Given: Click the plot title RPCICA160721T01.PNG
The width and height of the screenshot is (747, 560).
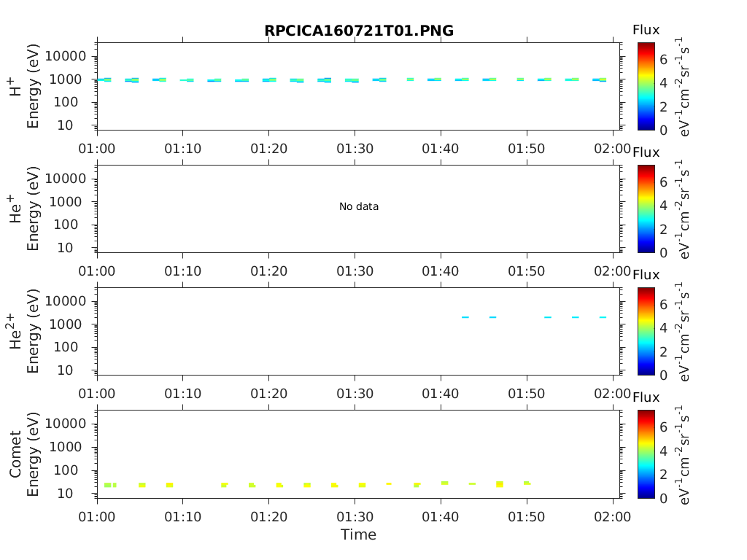Looking at the screenshot, I should coord(358,31).
